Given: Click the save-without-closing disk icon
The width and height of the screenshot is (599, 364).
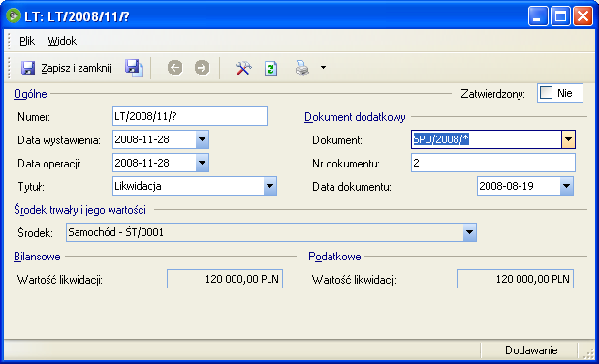Looking at the screenshot, I should 134,68.
